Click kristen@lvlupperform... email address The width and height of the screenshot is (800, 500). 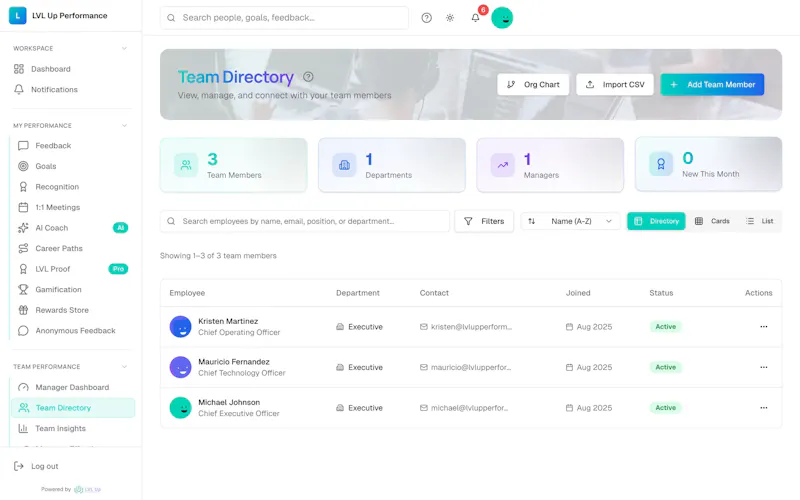471,327
